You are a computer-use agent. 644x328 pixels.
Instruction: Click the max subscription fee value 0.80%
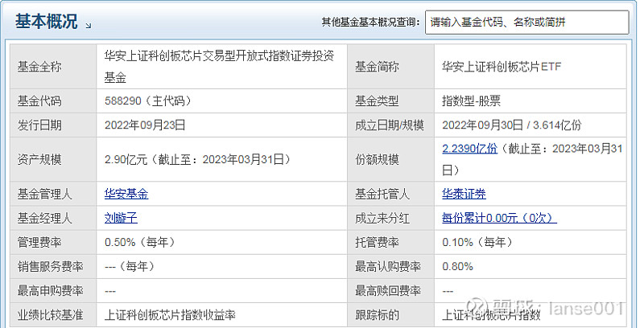coord(457,267)
